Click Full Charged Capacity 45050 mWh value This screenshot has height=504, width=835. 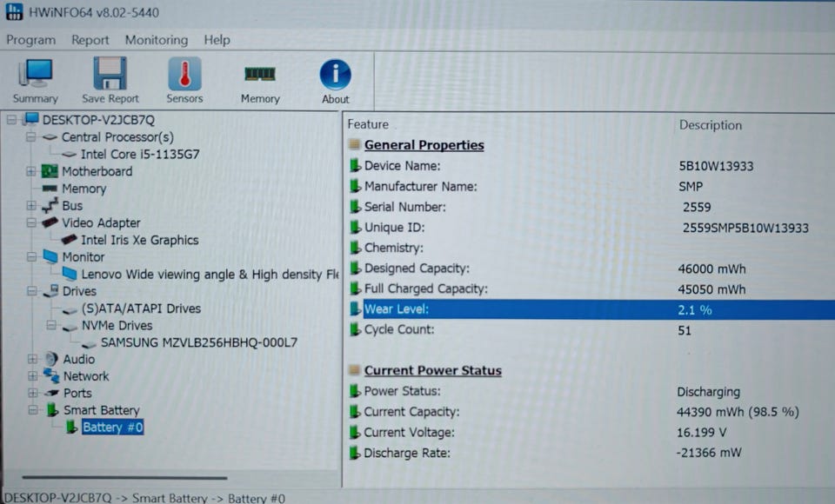711,289
